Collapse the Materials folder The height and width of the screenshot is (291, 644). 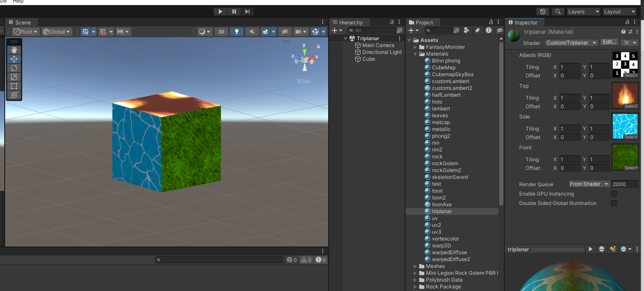pos(415,54)
